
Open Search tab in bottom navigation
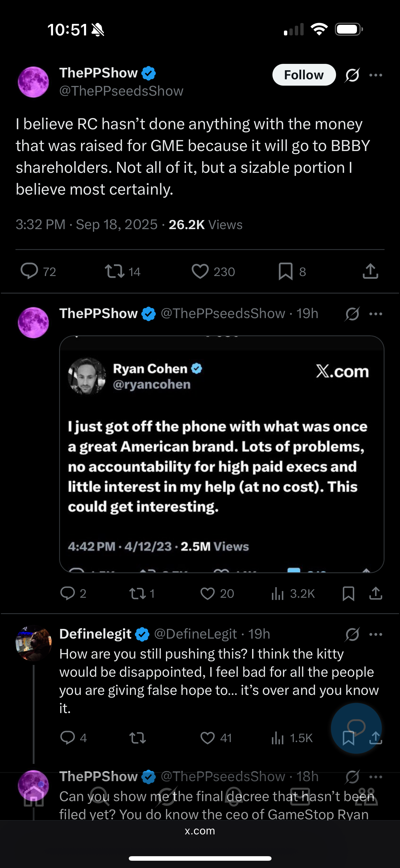point(100,797)
